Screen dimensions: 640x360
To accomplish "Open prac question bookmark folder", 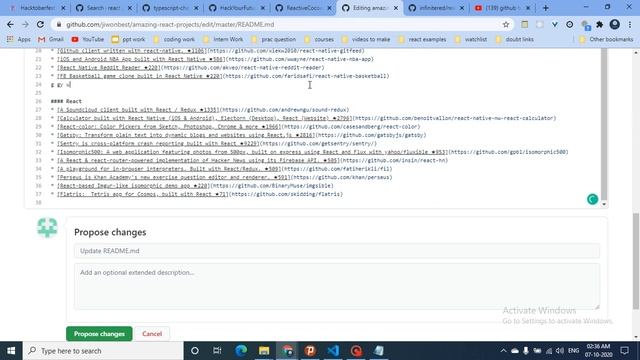I will coord(274,39).
